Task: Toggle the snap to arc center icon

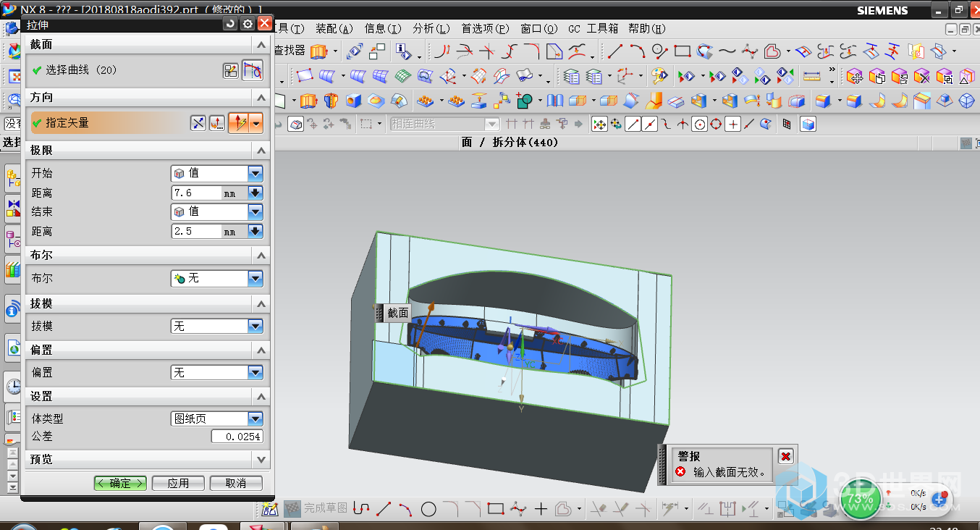Action: coord(700,124)
